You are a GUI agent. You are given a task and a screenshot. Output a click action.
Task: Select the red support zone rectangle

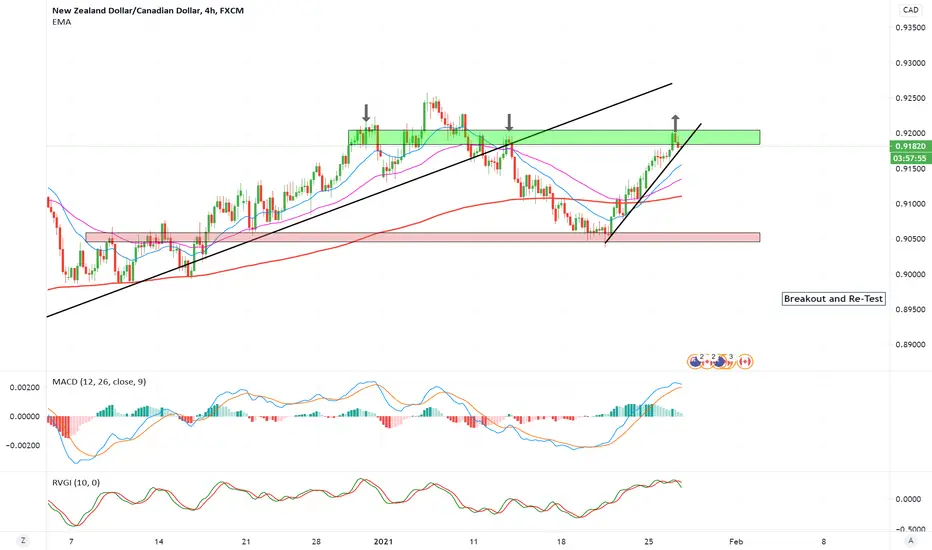423,237
